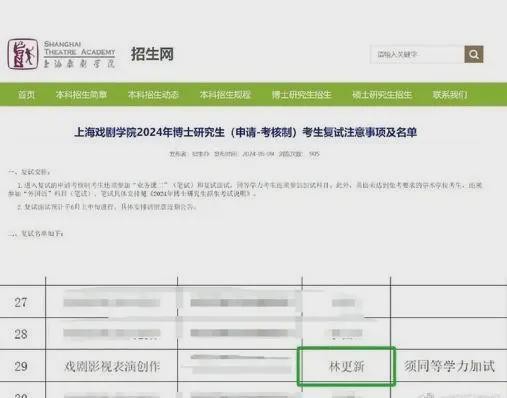Click the 须同等学力加试 remark cell
The width and height of the screenshot is (507, 398).
point(449,366)
